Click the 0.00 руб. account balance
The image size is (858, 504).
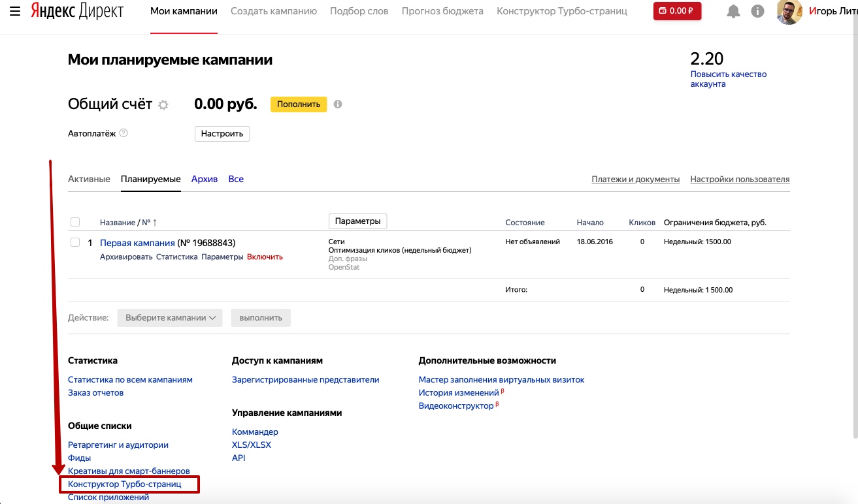tap(225, 104)
